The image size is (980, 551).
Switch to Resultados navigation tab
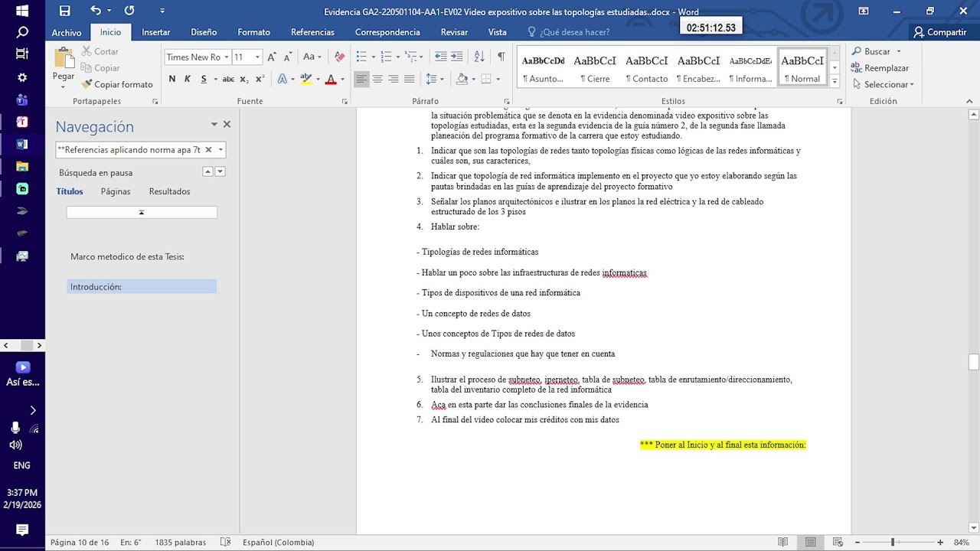click(x=169, y=191)
